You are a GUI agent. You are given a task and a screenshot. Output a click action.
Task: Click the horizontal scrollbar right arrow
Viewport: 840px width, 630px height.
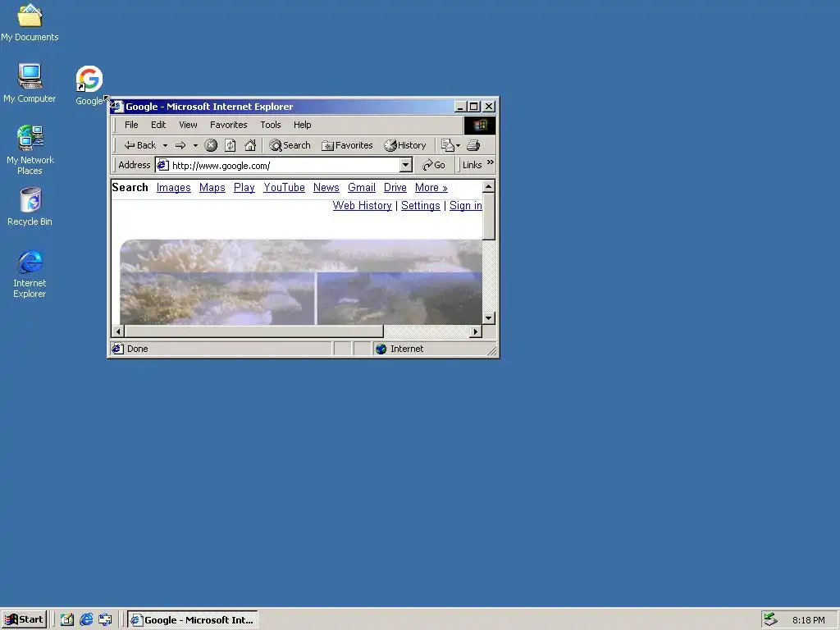click(476, 331)
